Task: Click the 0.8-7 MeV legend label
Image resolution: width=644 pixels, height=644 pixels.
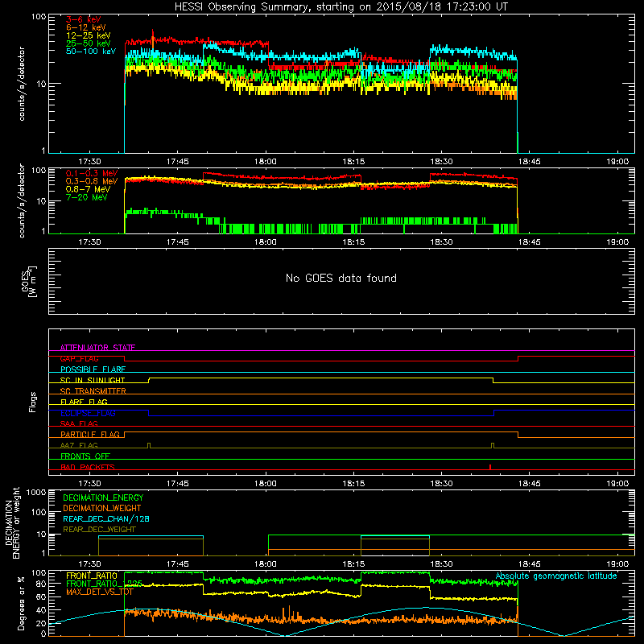Action: (x=88, y=189)
